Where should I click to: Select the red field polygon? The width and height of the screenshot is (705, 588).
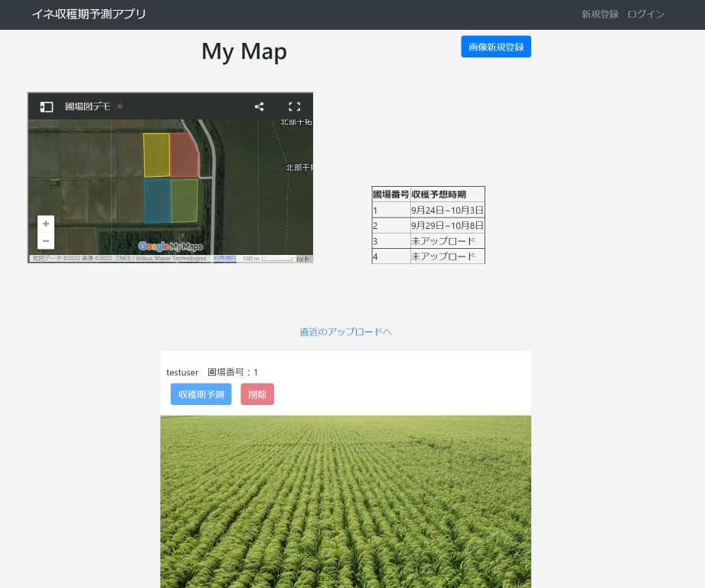184,156
